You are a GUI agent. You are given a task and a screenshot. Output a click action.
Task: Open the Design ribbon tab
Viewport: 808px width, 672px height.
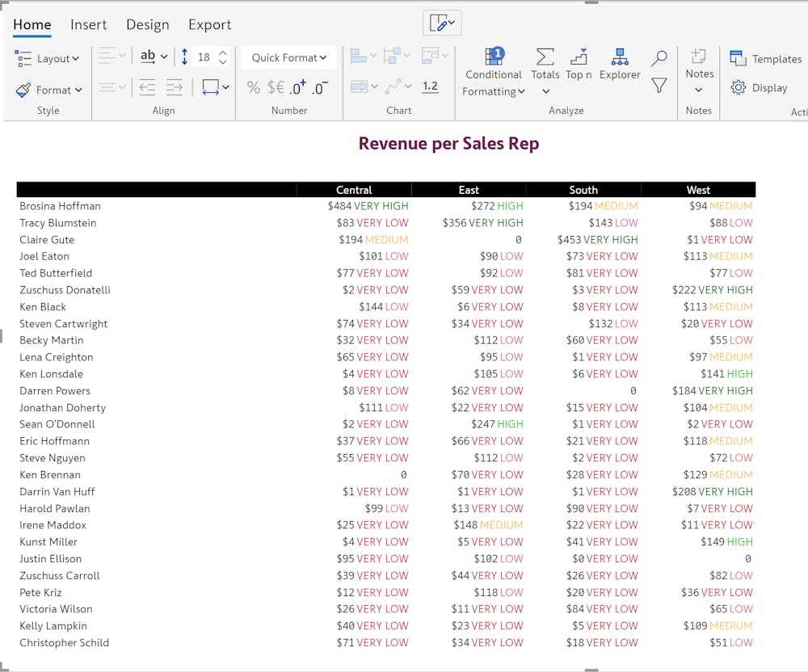147,25
